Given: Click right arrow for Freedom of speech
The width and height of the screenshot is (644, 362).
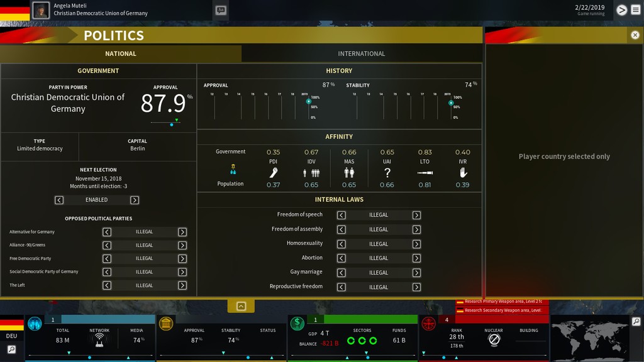Looking at the screenshot, I should (416, 215).
